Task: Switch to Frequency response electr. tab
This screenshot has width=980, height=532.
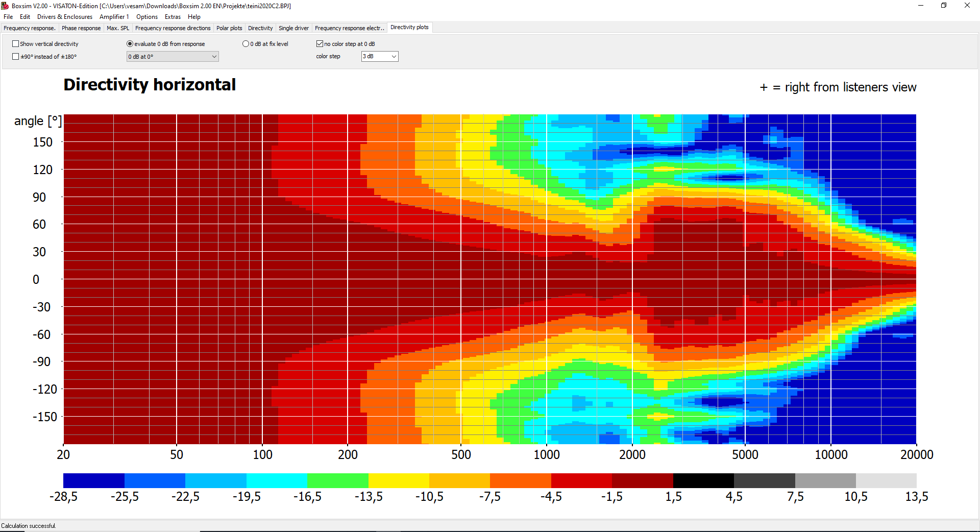Action: click(x=349, y=28)
